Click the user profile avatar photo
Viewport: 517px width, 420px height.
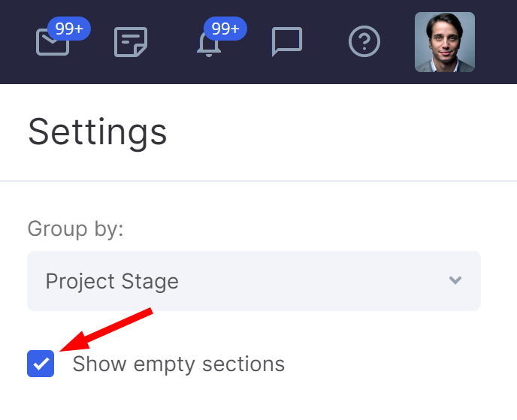pos(445,42)
